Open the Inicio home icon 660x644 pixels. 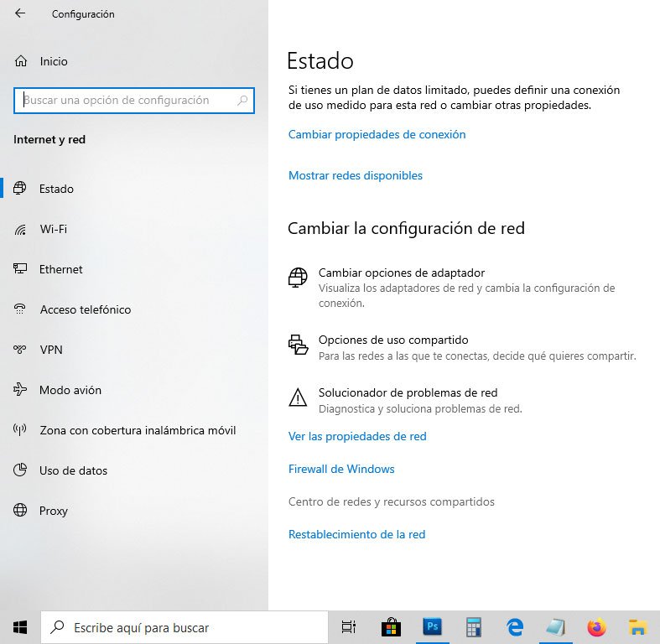pos(21,61)
